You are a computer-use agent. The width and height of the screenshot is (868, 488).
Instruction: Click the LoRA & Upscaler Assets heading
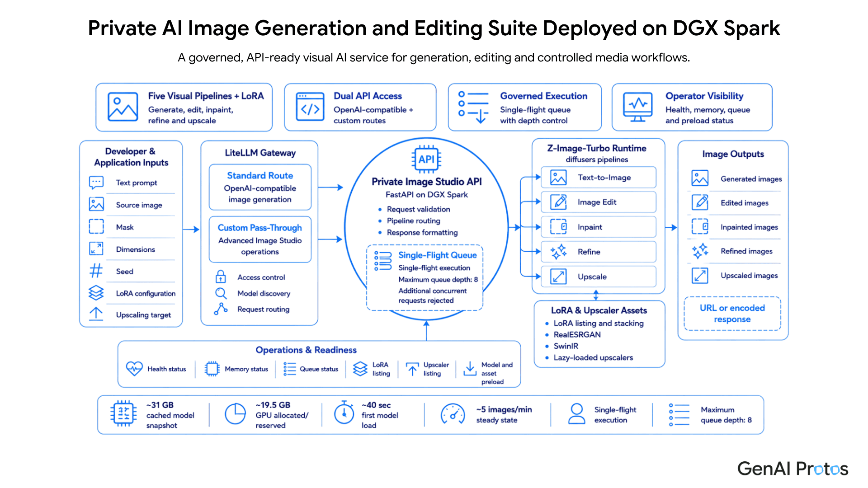(599, 310)
